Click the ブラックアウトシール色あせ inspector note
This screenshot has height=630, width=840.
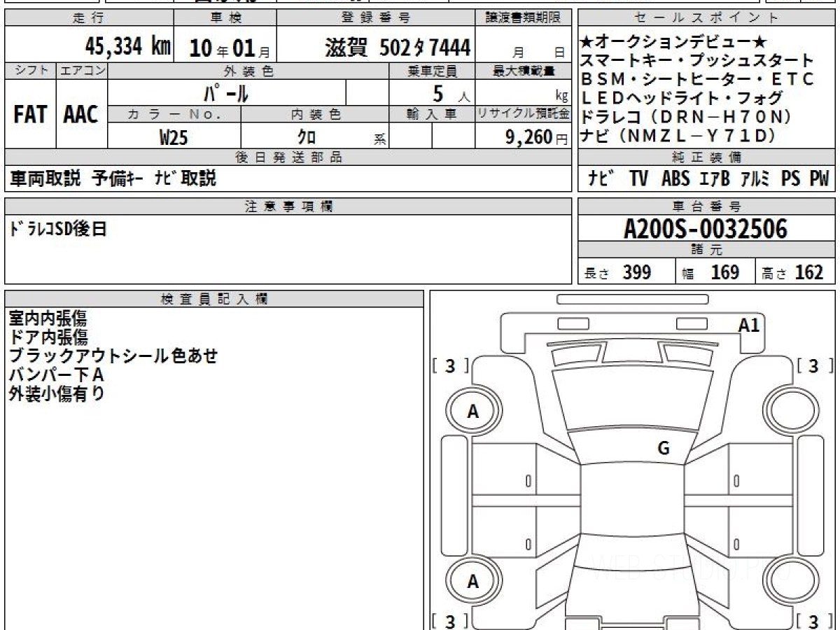pos(113,356)
